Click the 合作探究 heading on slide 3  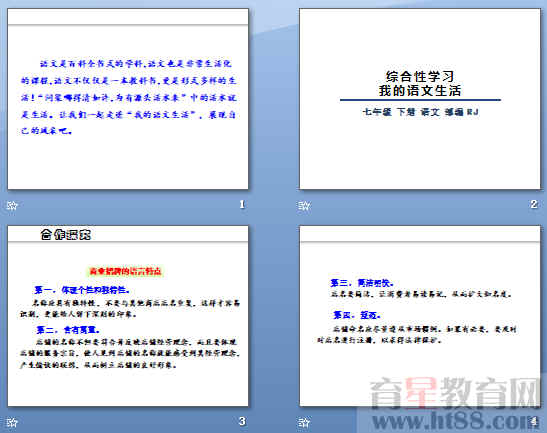[x=66, y=234]
